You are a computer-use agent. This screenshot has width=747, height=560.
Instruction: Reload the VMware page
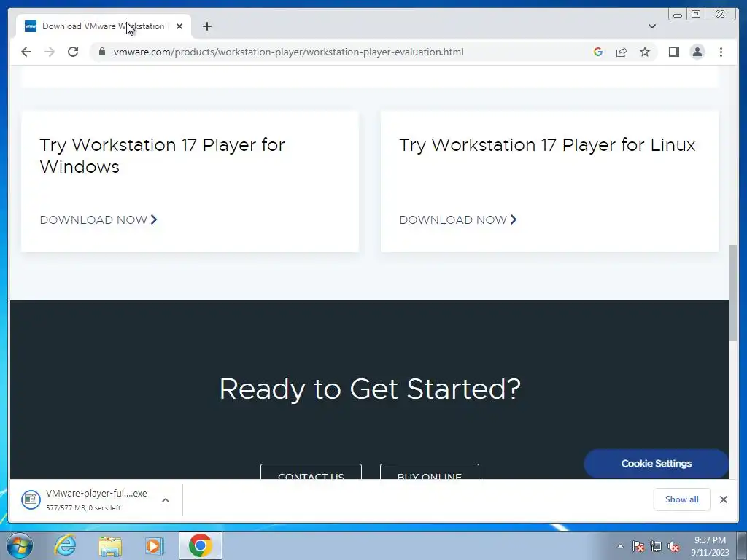tap(73, 52)
